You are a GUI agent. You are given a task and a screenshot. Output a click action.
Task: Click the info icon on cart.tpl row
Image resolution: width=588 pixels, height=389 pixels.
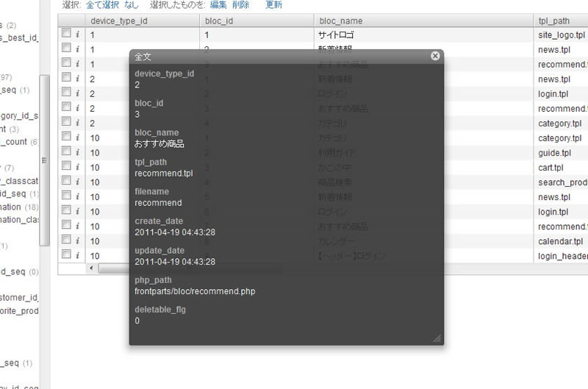(x=77, y=167)
